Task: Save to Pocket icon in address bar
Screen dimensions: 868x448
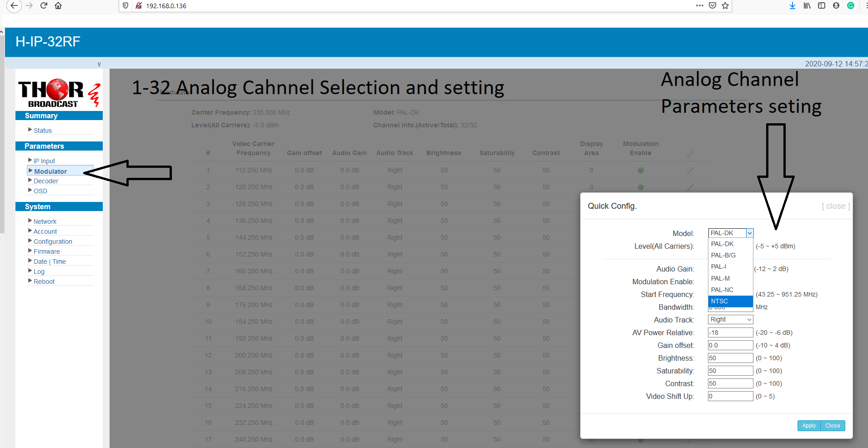Action: pyautogui.click(x=712, y=5)
